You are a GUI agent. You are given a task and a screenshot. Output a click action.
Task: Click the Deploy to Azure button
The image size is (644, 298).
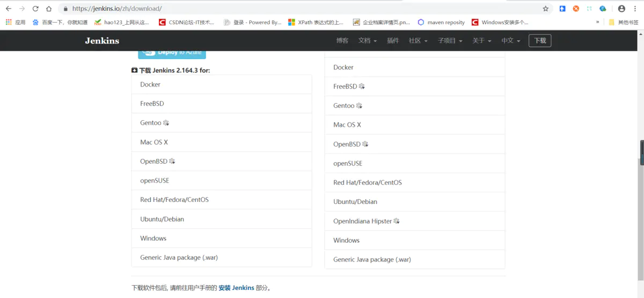coord(172,54)
